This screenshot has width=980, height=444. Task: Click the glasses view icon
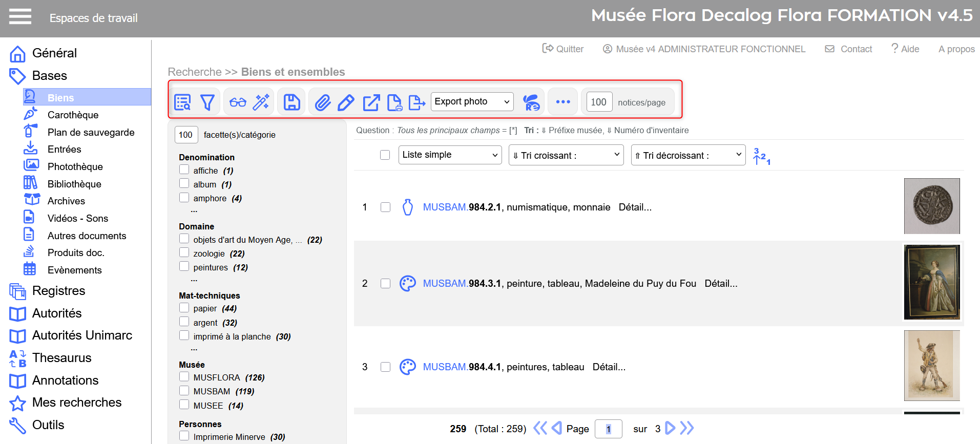click(x=238, y=102)
